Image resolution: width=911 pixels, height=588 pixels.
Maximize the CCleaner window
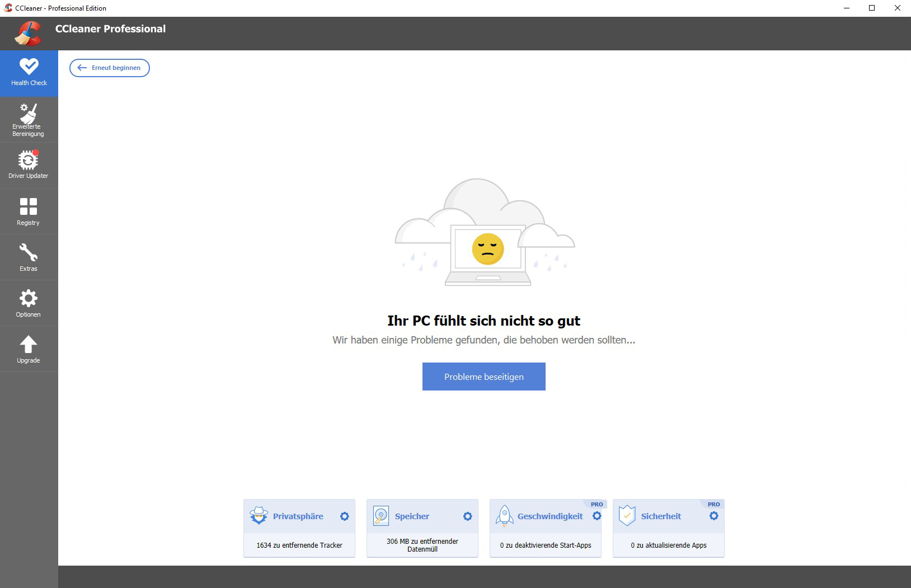coord(871,8)
